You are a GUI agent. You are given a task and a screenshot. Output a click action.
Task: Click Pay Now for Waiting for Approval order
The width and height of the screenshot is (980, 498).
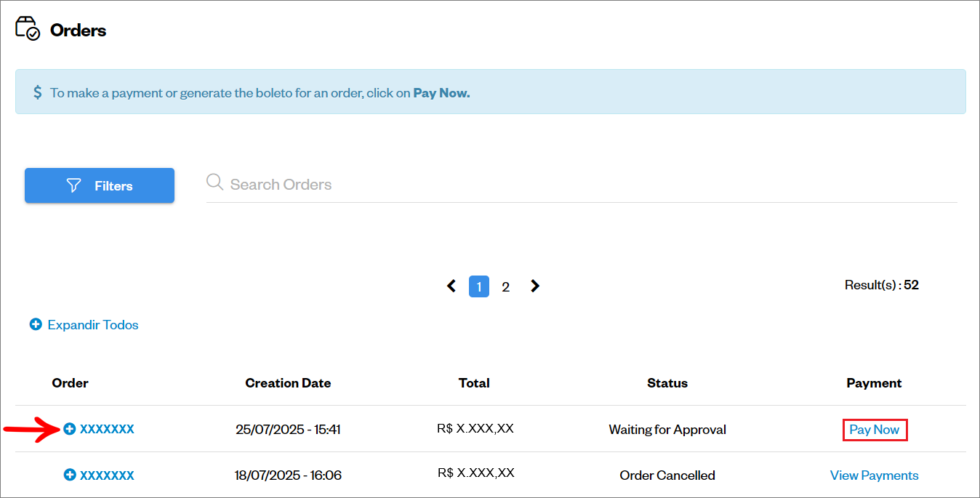pyautogui.click(x=875, y=430)
